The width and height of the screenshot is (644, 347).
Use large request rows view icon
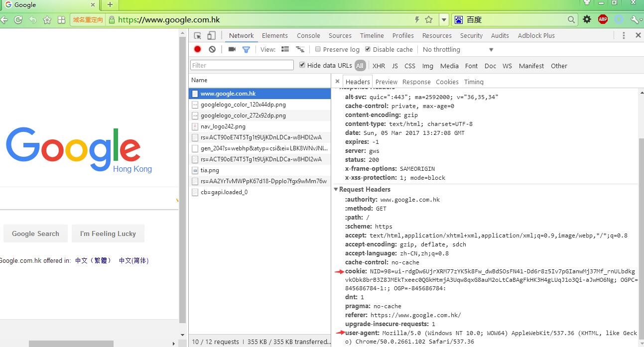click(x=285, y=49)
